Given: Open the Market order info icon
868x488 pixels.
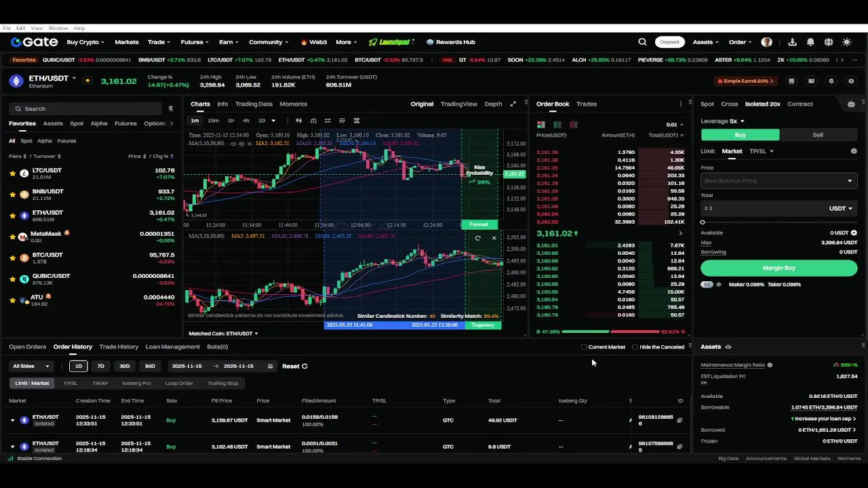Looking at the screenshot, I should point(854,151).
